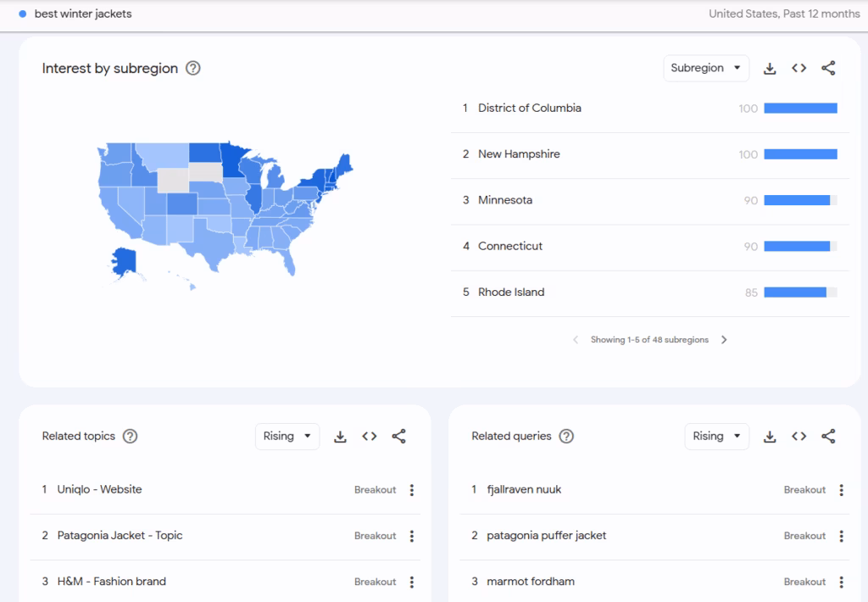Screen dimensions: 868x602
Task: Share the Interest by subregion chart
Action: [828, 68]
